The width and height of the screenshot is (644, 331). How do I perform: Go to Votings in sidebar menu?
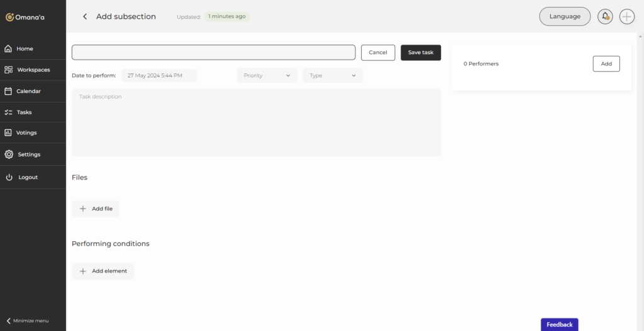point(26,133)
